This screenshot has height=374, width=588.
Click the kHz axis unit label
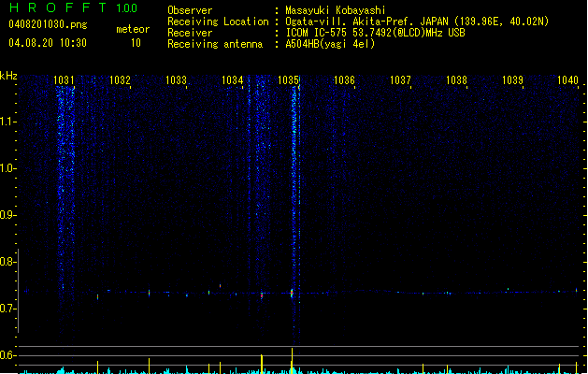(x=8, y=76)
